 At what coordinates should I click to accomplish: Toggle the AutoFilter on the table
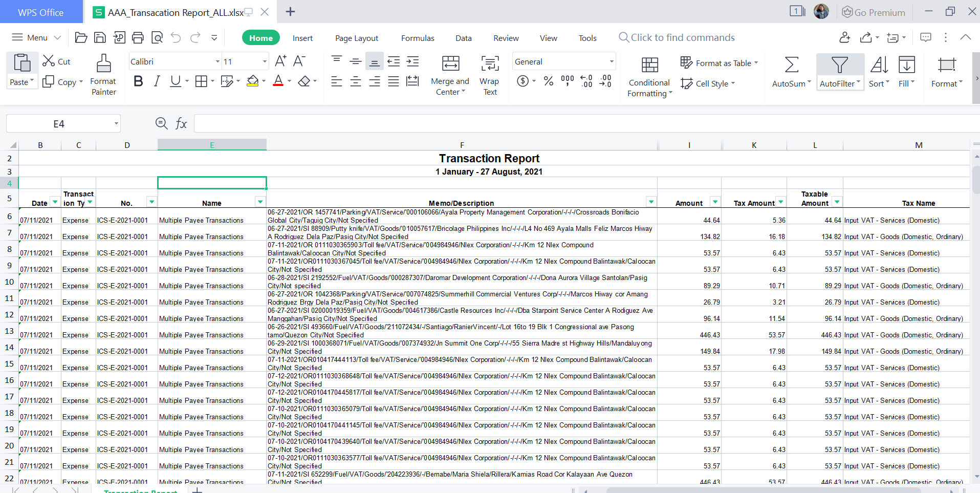click(840, 72)
